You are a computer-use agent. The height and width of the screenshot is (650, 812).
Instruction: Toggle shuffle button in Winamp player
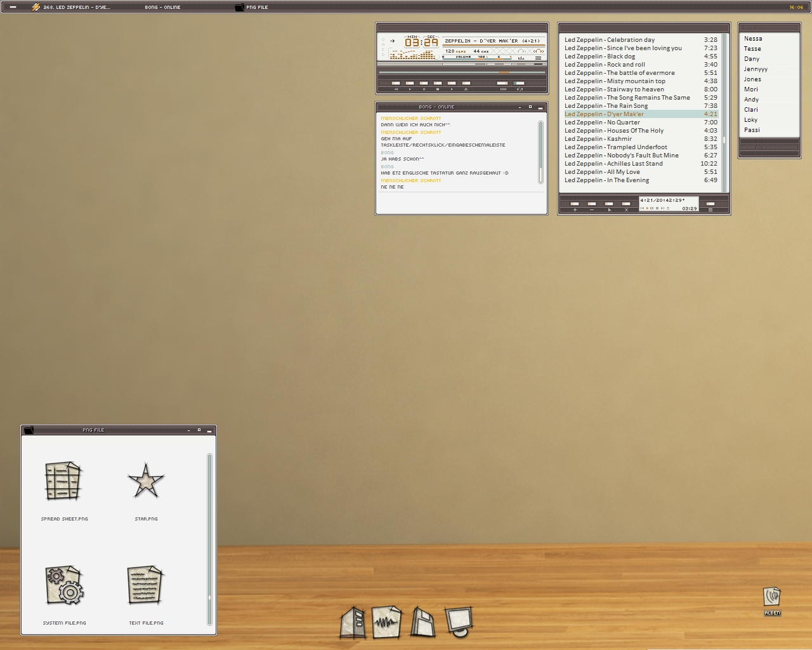tap(502, 83)
